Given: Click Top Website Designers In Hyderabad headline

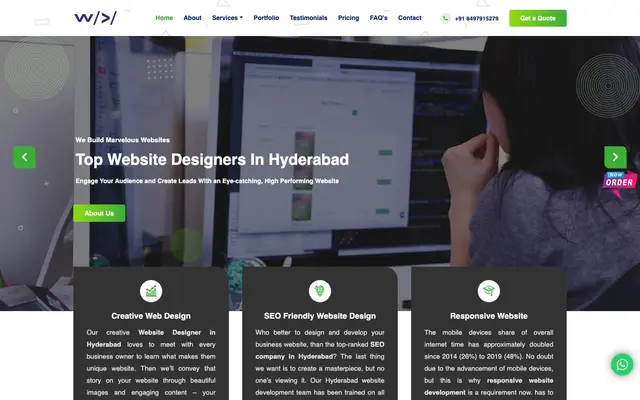Looking at the screenshot, I should click(x=212, y=160).
